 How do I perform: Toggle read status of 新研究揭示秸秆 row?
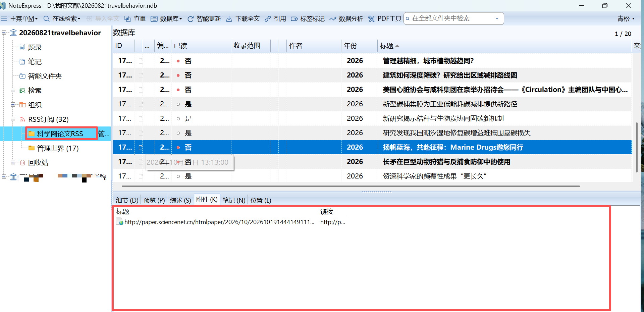click(x=178, y=118)
